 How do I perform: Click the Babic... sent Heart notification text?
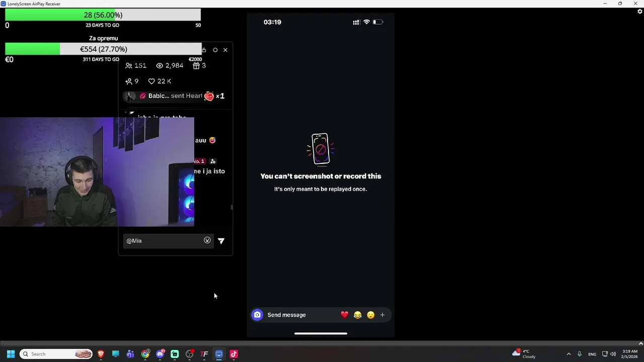pos(175,96)
